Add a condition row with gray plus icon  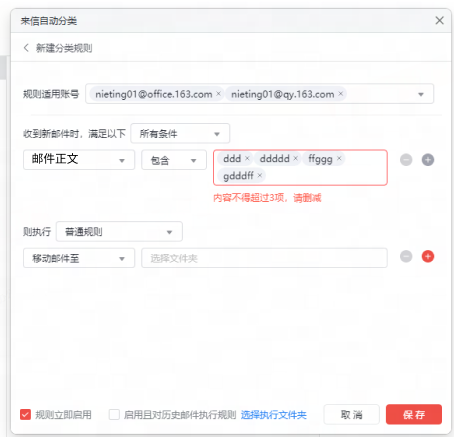click(x=428, y=160)
